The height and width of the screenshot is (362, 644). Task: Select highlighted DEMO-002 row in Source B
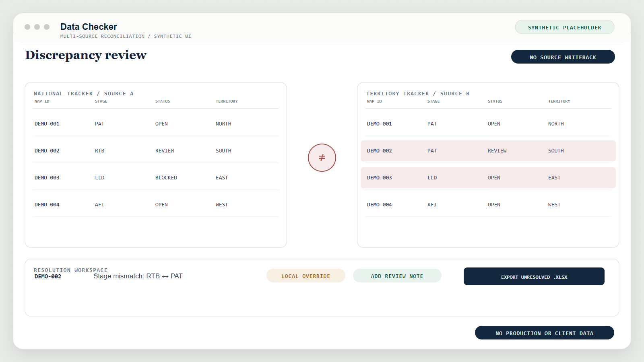coord(488,151)
